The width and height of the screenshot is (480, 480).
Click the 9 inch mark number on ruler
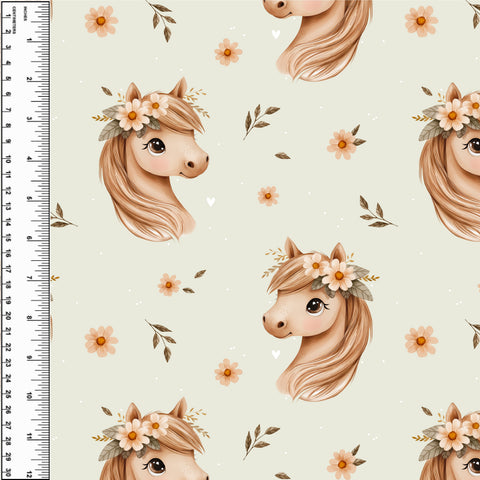click(x=29, y=357)
